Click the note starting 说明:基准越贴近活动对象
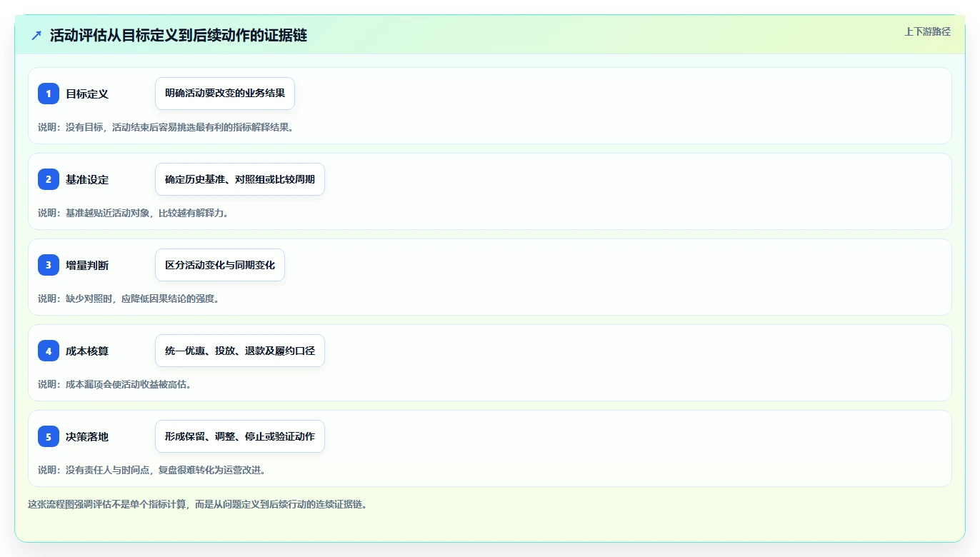 point(133,213)
